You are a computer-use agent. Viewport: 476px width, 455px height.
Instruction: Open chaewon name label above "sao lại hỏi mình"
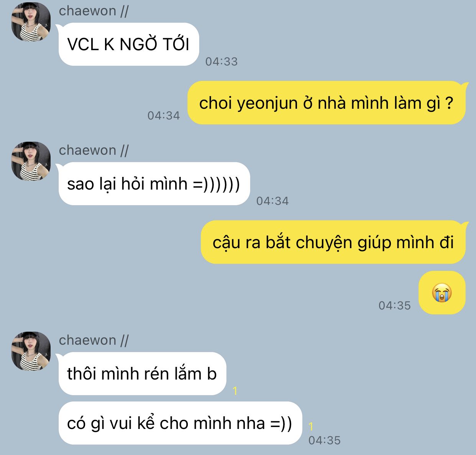(x=94, y=150)
